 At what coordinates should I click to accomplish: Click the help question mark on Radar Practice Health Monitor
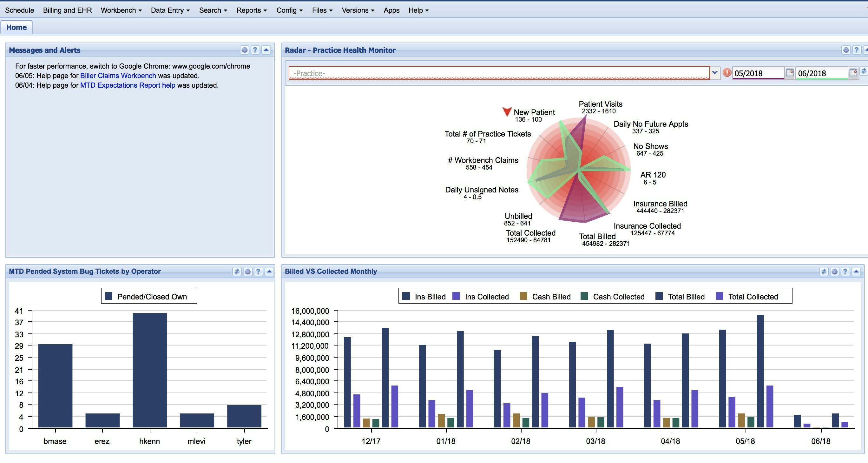click(856, 50)
